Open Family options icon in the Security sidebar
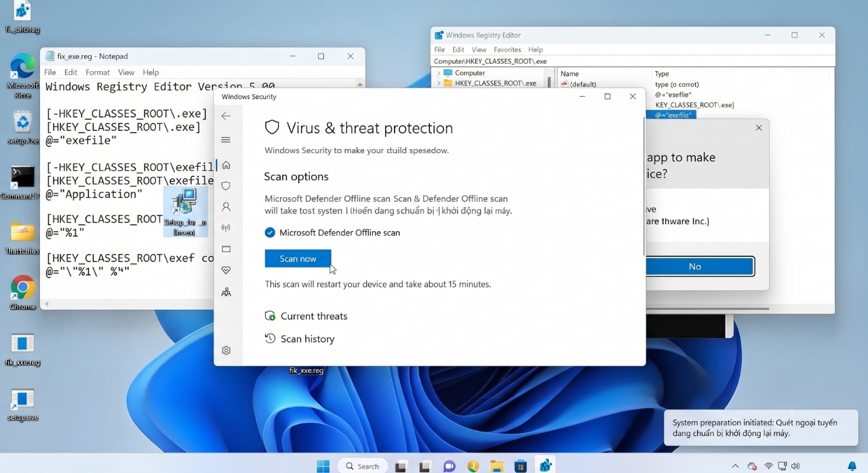This screenshot has height=473, width=868. pyautogui.click(x=226, y=292)
